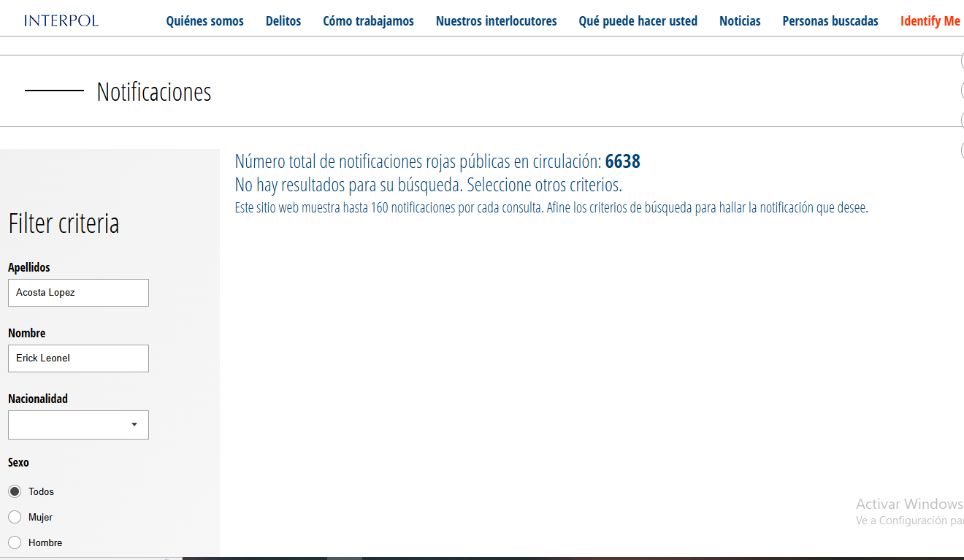Click the Nacionalidad field label
The image size is (964, 560).
click(x=38, y=399)
